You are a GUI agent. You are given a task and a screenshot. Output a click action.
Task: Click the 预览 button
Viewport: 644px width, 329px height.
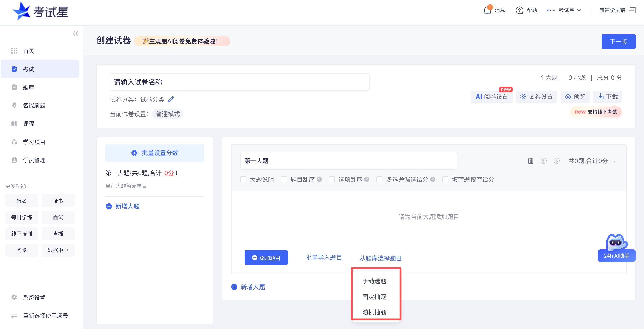coord(575,97)
